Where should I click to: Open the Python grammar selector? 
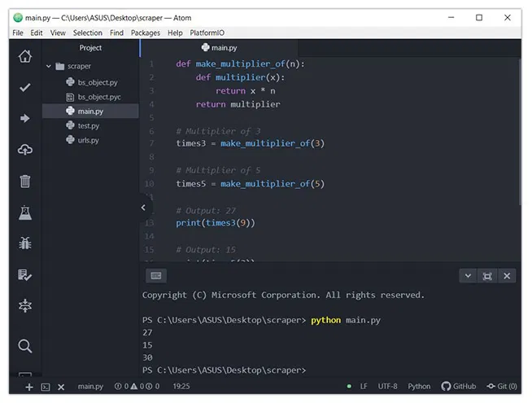point(419,387)
